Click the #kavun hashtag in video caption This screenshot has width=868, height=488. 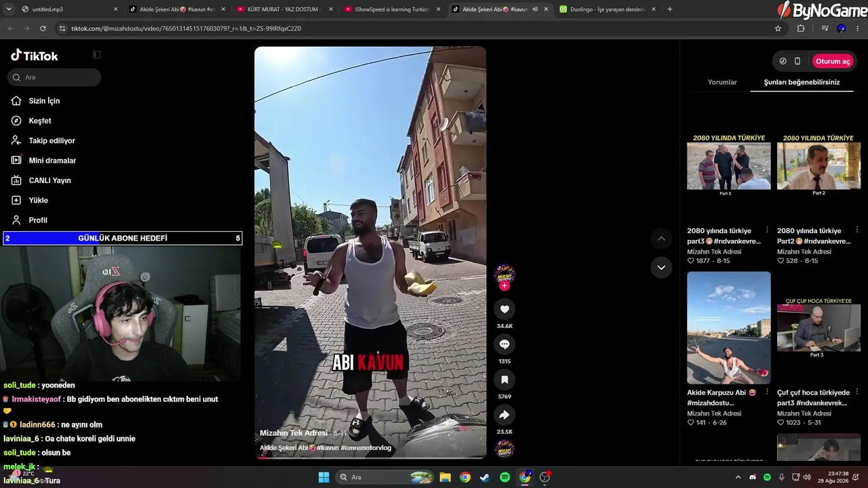pyautogui.click(x=328, y=448)
